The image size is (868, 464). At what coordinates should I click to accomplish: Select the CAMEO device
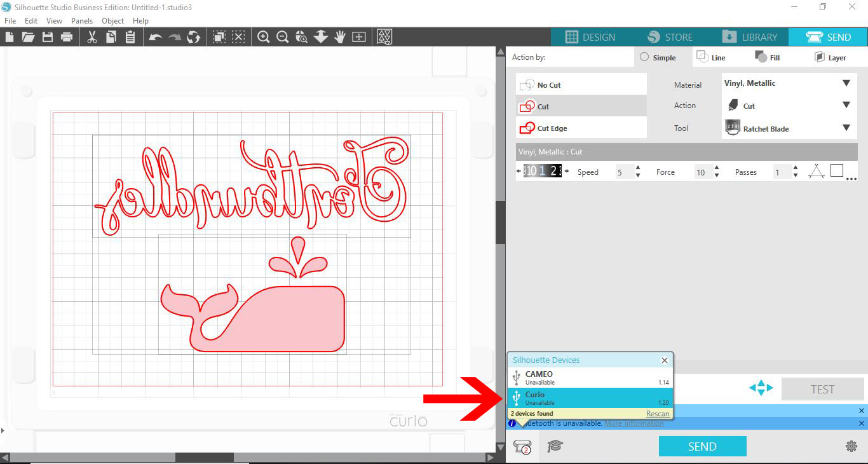[x=590, y=378]
